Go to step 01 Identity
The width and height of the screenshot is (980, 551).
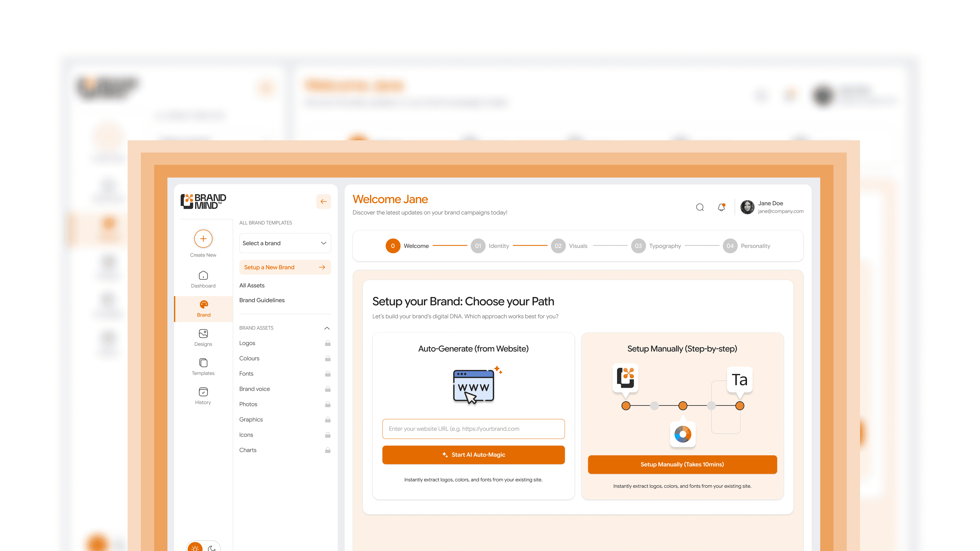coord(490,246)
